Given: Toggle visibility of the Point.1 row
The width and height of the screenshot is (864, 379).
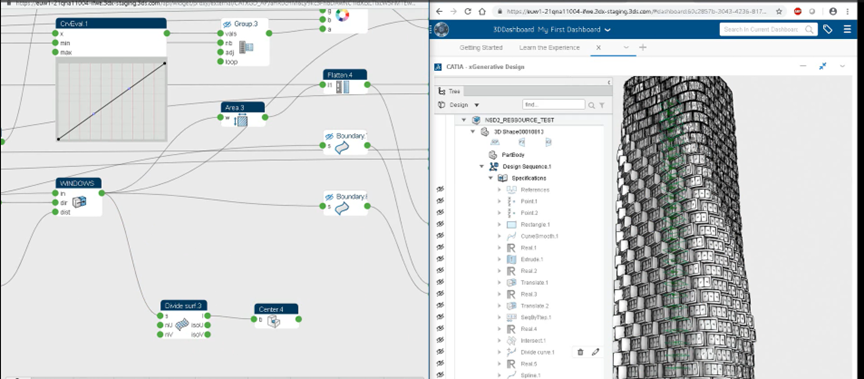Looking at the screenshot, I should tap(440, 201).
